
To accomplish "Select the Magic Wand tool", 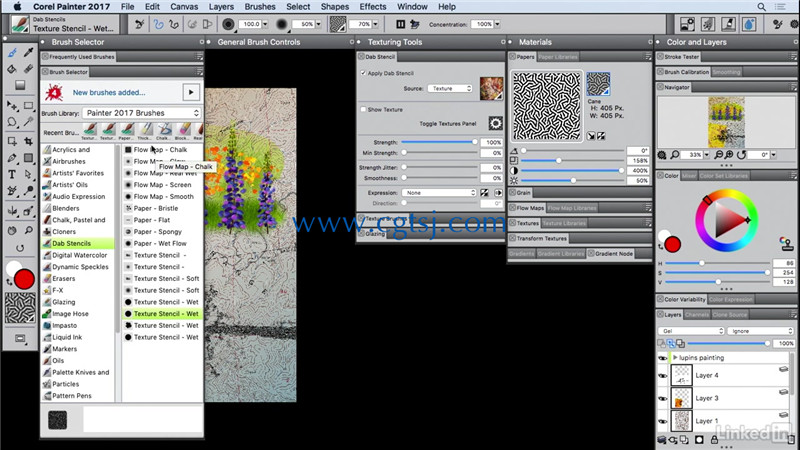I will (29, 122).
